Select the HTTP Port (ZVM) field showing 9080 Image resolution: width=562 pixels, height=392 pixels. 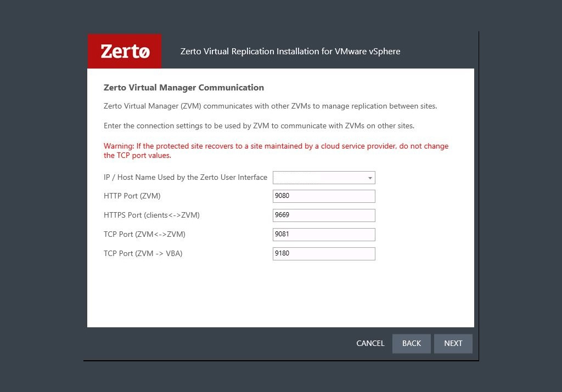click(x=324, y=196)
